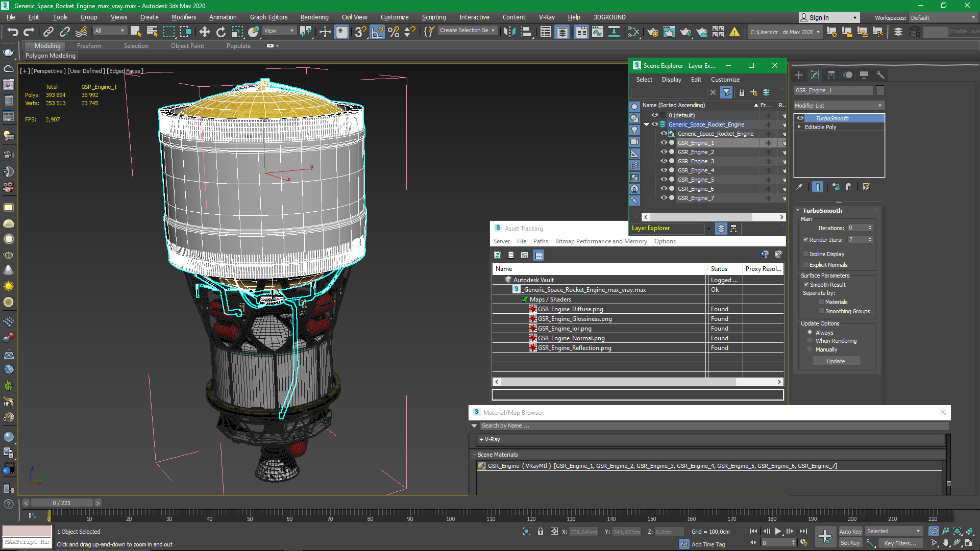
Task: Hide GSR_Engine_5 with its eye icon
Action: coord(664,180)
